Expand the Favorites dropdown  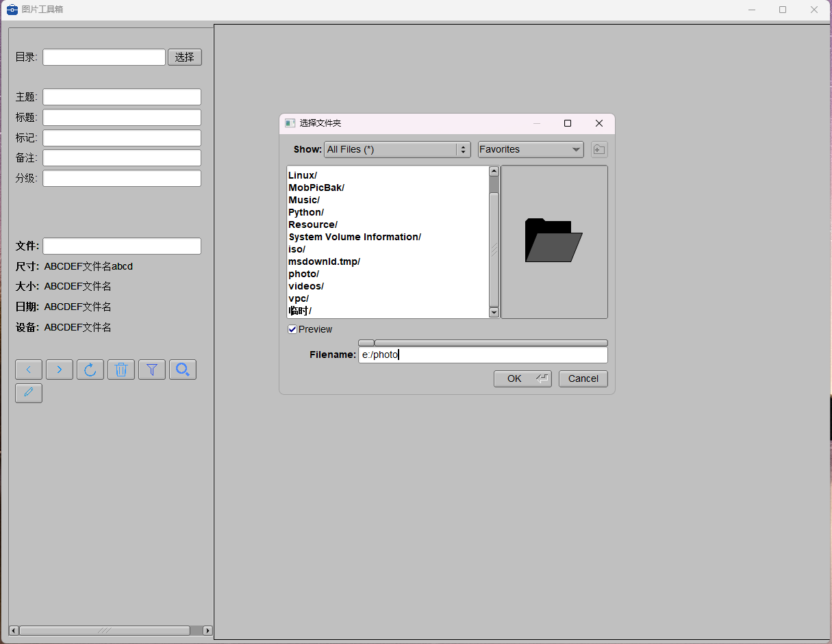531,149
